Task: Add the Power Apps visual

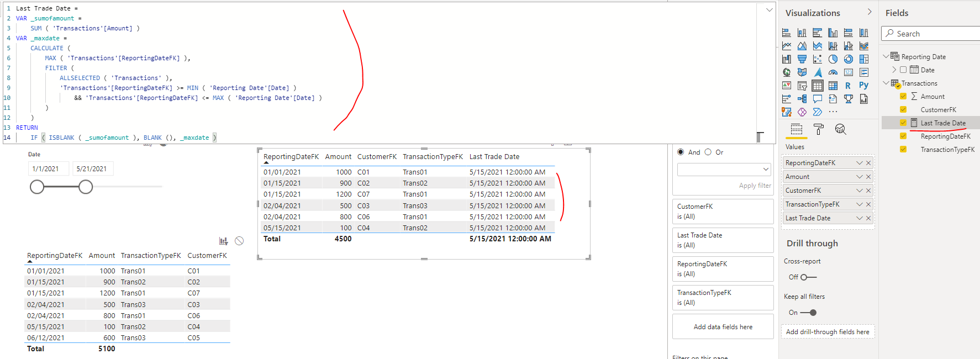Action: point(802,112)
